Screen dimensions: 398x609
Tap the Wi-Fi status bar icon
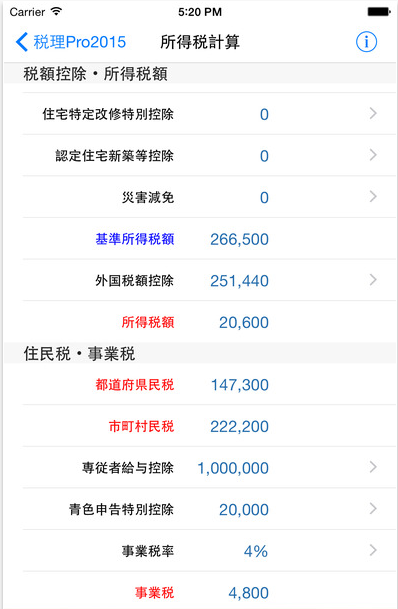pyautogui.click(x=57, y=11)
